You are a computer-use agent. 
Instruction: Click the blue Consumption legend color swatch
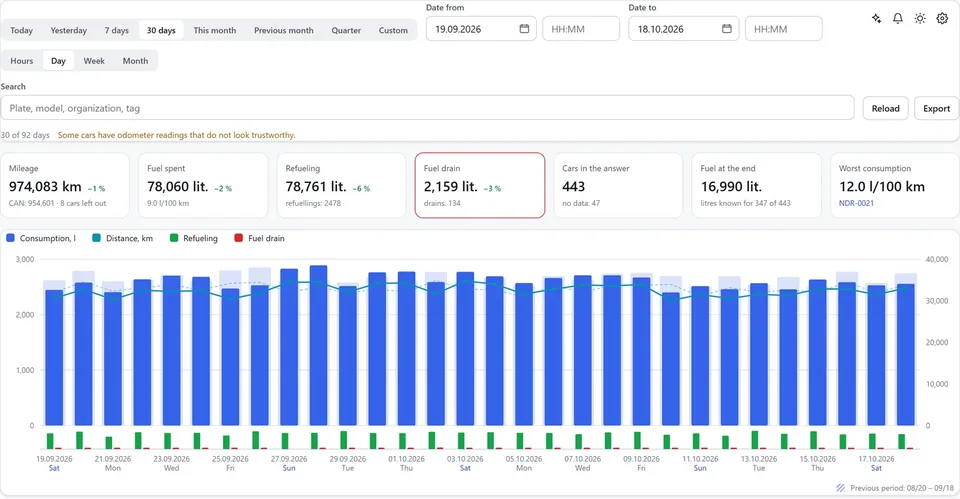[10, 238]
